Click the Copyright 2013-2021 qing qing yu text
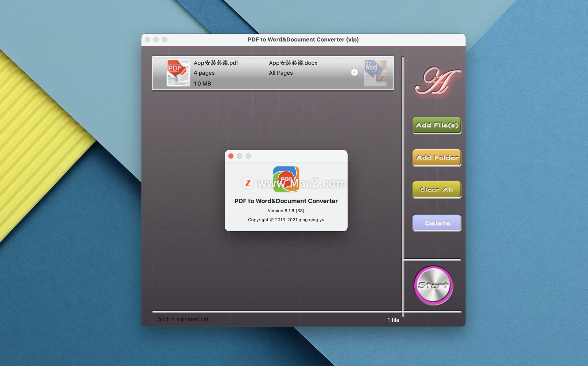The image size is (588, 366). [x=286, y=220]
